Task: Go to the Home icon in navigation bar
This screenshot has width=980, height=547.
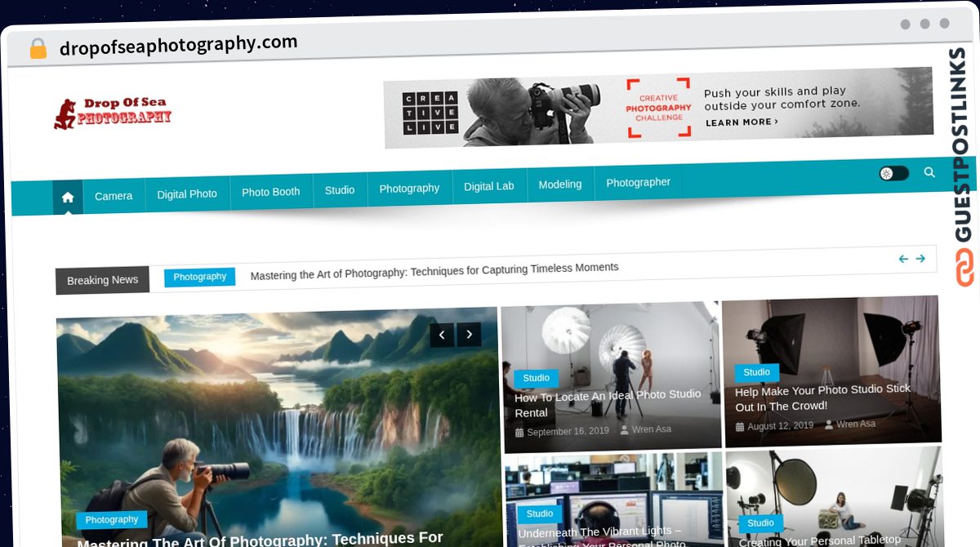Action: click(68, 197)
